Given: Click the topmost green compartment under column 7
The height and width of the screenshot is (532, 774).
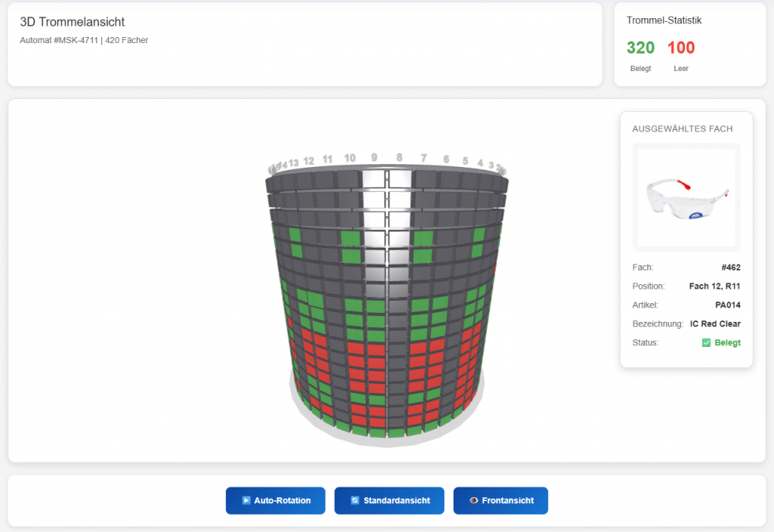Looking at the screenshot, I should click(423, 240).
